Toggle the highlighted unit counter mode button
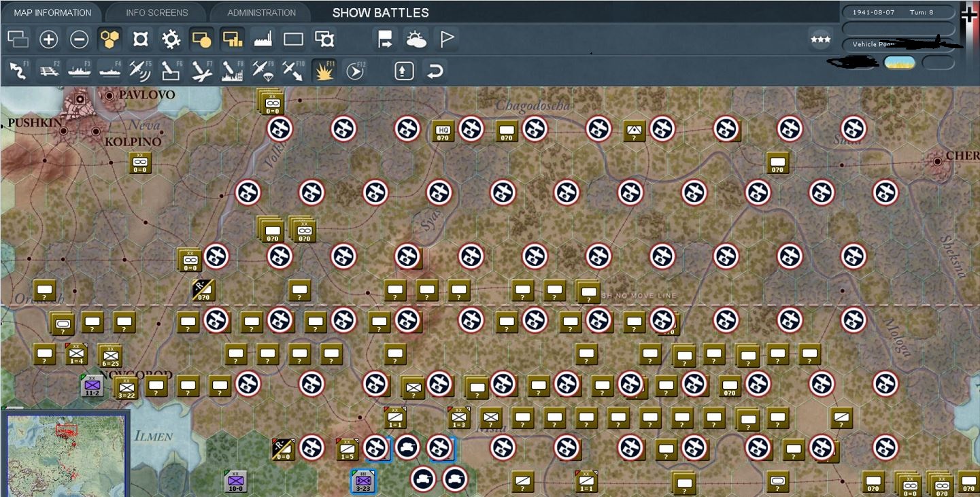The height and width of the screenshot is (497, 980). point(201,39)
